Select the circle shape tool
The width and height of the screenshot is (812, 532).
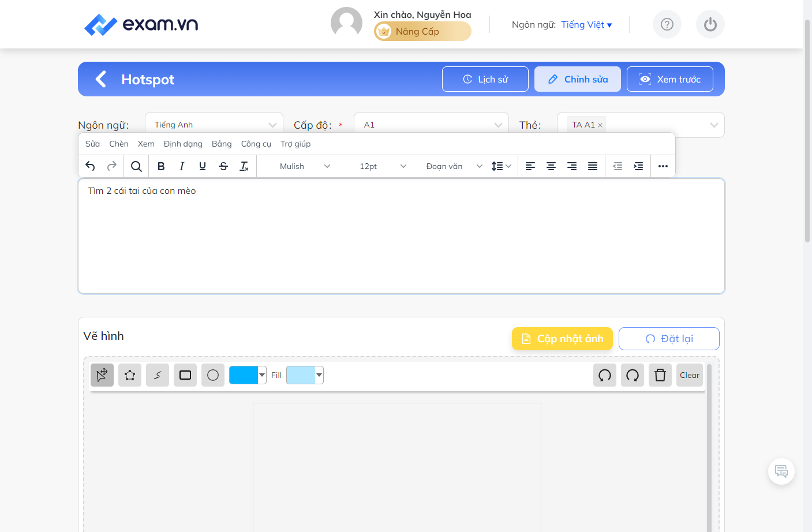pos(213,375)
